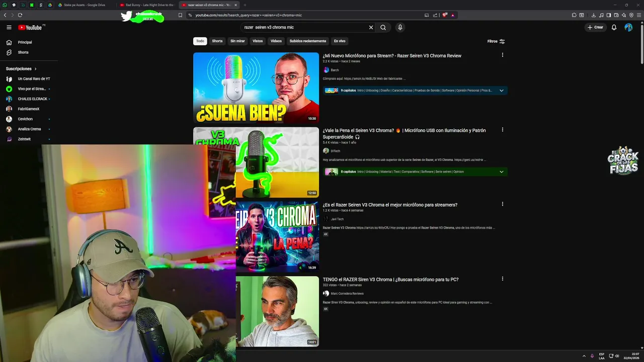Open browser downloads
The width and height of the screenshot is (644, 362).
click(594, 15)
